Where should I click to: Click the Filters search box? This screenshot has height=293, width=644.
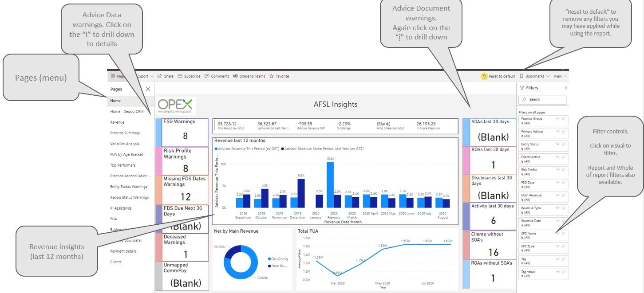[x=545, y=100]
